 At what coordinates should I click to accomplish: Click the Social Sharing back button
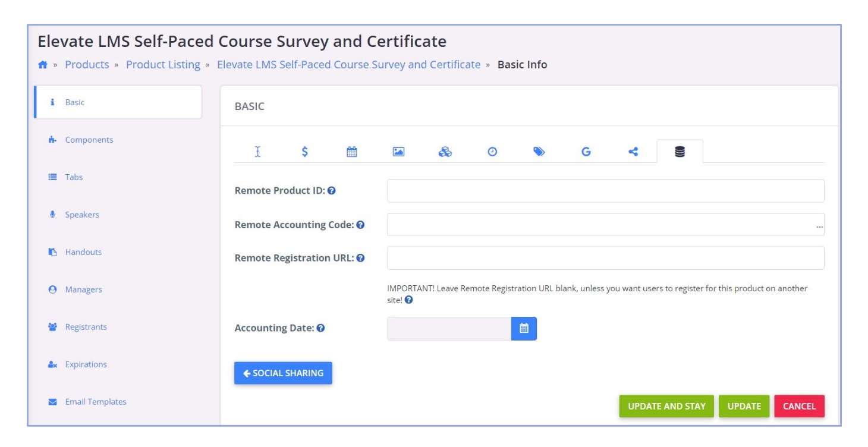283,373
